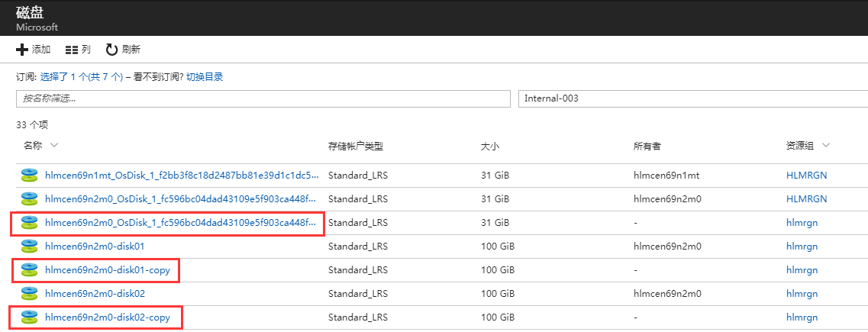Open the Internal-003 subscription dropdown

[691, 99]
